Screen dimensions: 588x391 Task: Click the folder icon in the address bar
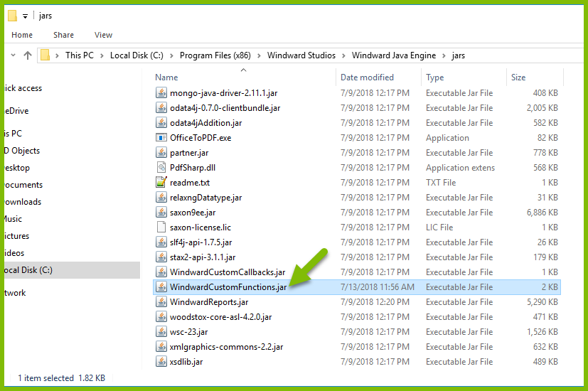click(45, 55)
